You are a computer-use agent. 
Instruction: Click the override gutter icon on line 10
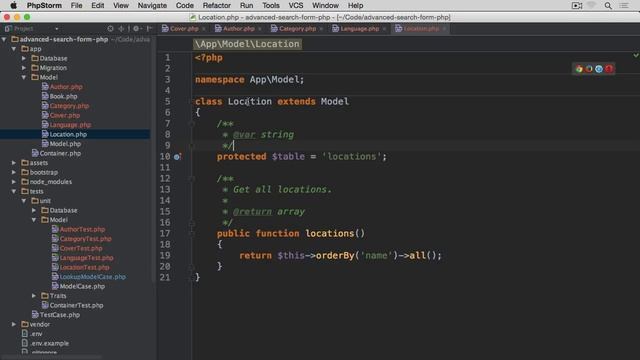177,157
